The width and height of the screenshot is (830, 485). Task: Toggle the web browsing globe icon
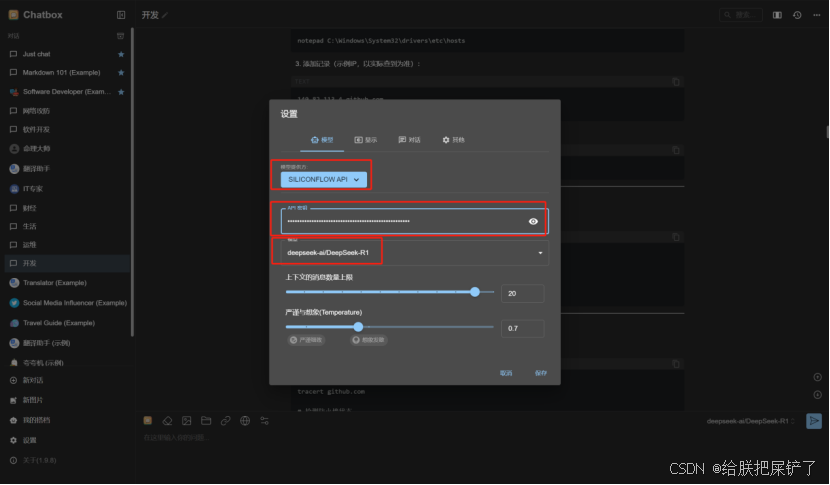245,421
